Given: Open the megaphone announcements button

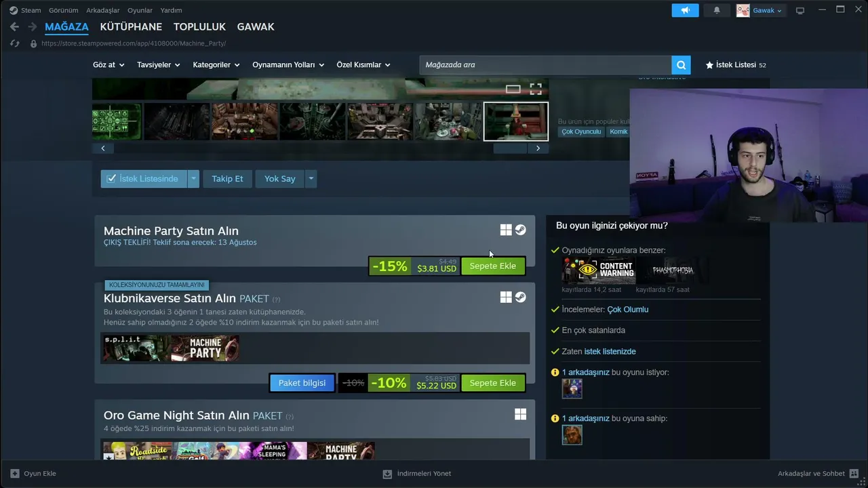Looking at the screenshot, I should coord(685,10).
